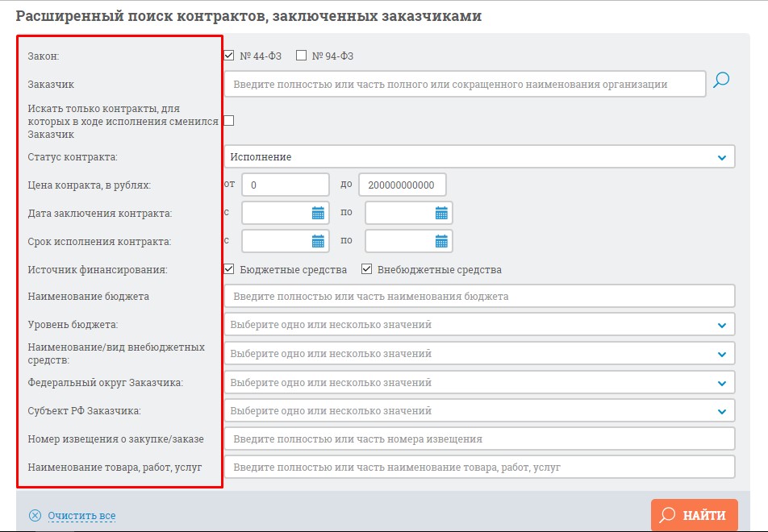768x532 pixels.
Task: Uncheck Бюджетные средства checkbox
Action: [229, 269]
